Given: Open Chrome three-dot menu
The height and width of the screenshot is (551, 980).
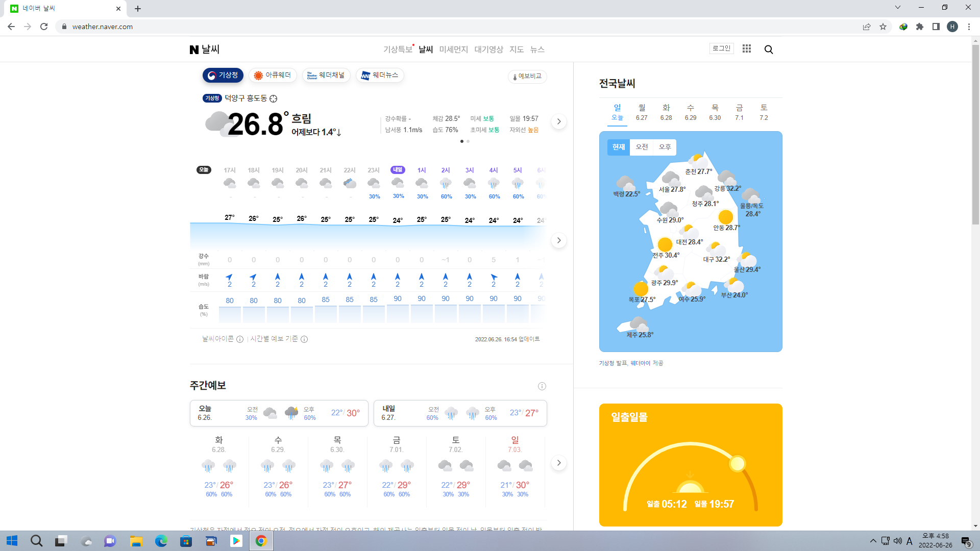Looking at the screenshot, I should click(969, 27).
